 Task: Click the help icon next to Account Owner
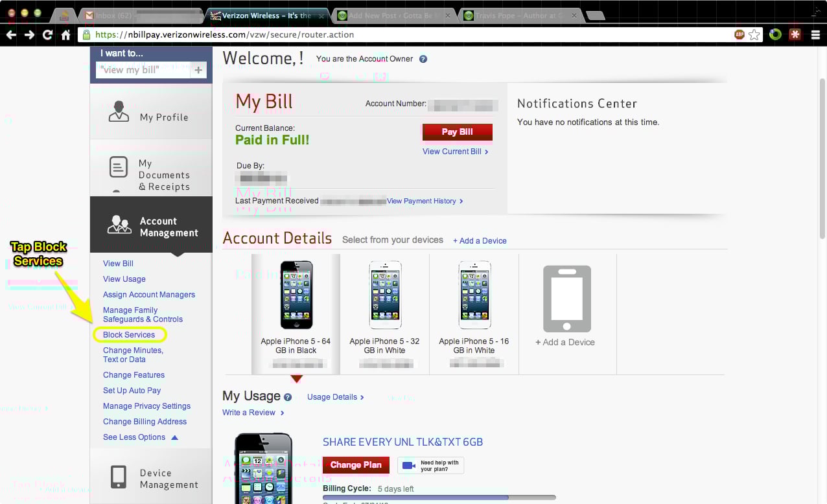[423, 58]
